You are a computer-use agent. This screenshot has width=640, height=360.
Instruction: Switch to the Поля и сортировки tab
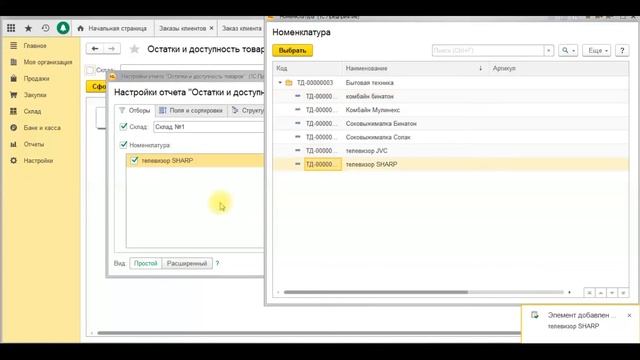[191, 110]
